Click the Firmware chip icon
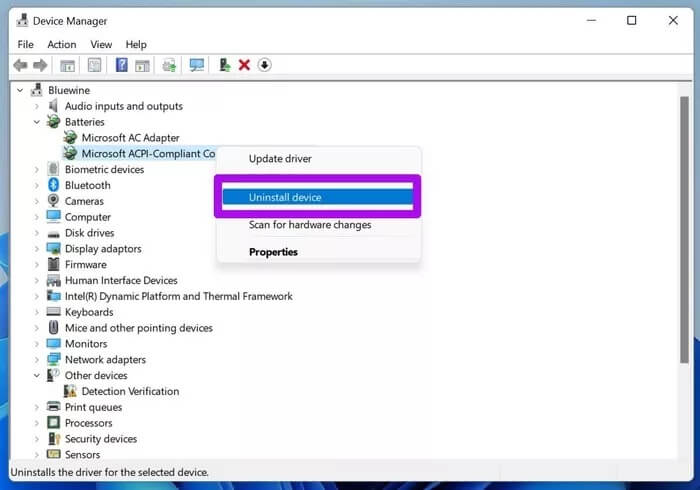This screenshot has height=490, width=700. (54, 264)
